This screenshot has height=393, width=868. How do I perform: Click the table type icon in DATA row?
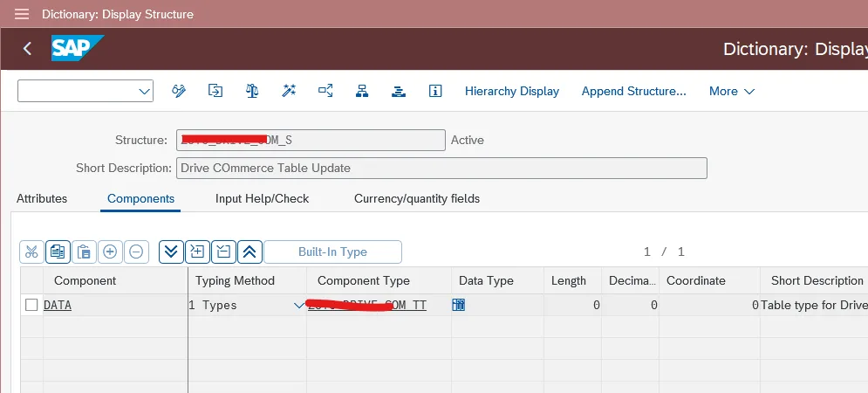pos(458,305)
